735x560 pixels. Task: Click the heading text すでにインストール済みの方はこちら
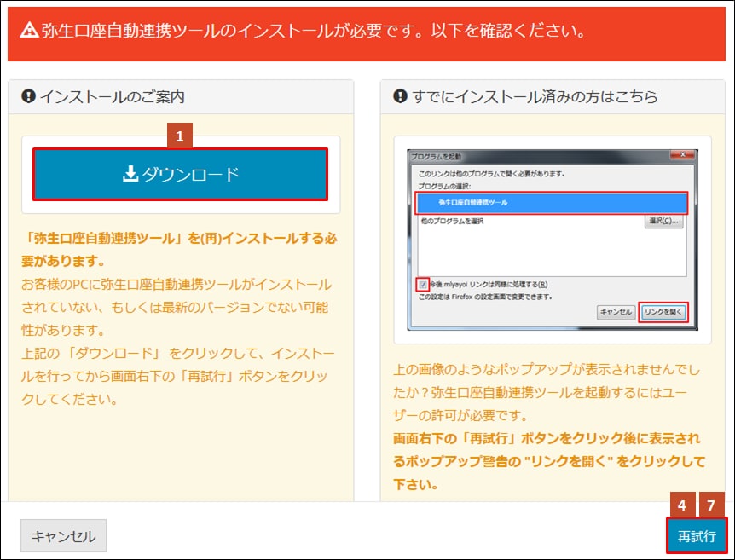click(535, 96)
